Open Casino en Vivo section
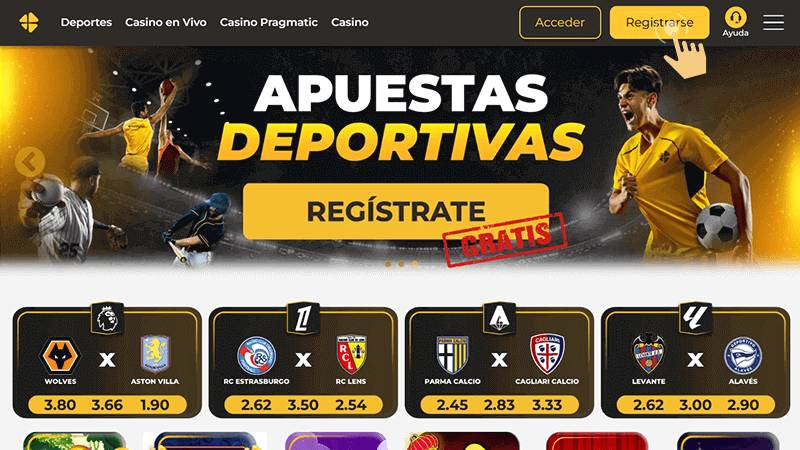Image resolution: width=800 pixels, height=450 pixels. 166,22
